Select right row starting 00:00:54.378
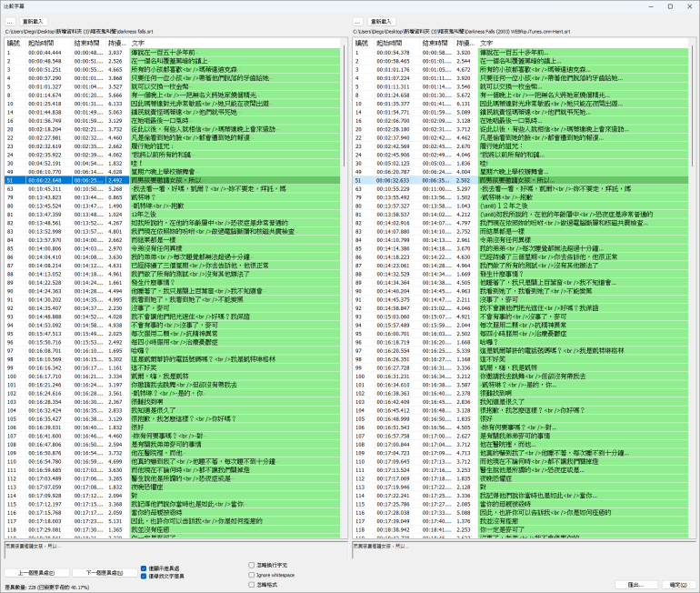 (521, 53)
